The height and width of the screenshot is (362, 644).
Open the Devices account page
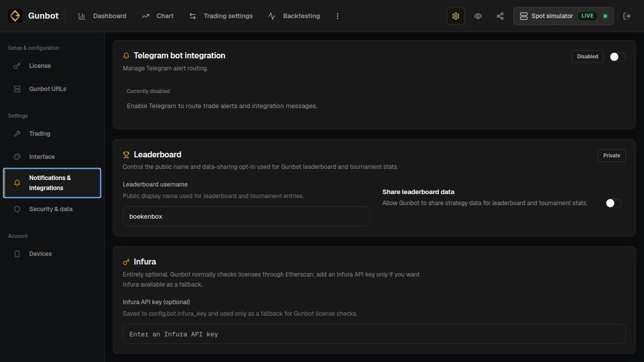coord(52,254)
